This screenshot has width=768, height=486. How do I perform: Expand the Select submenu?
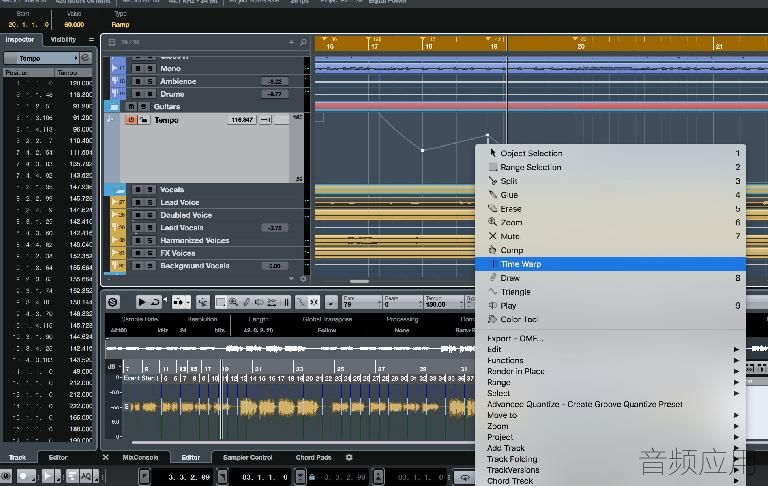click(610, 393)
